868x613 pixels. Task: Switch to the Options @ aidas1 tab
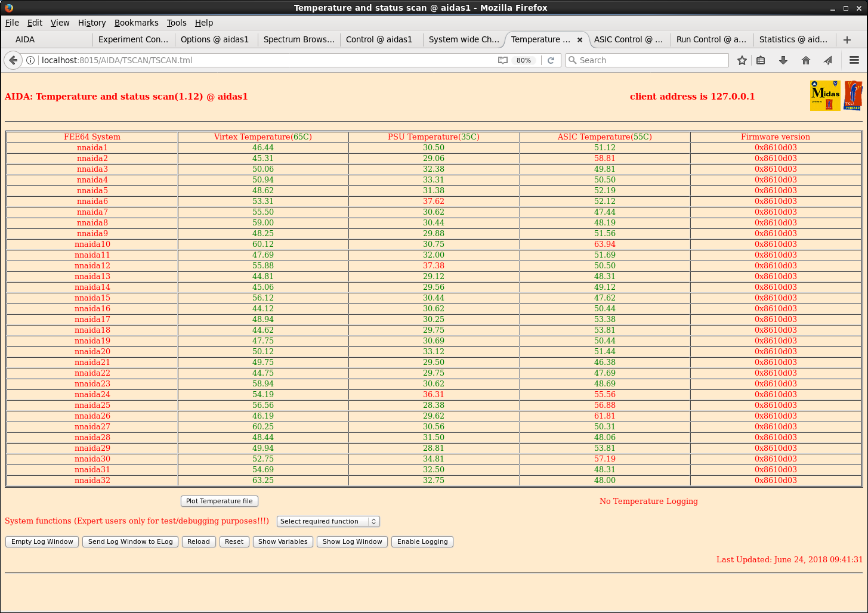point(215,39)
